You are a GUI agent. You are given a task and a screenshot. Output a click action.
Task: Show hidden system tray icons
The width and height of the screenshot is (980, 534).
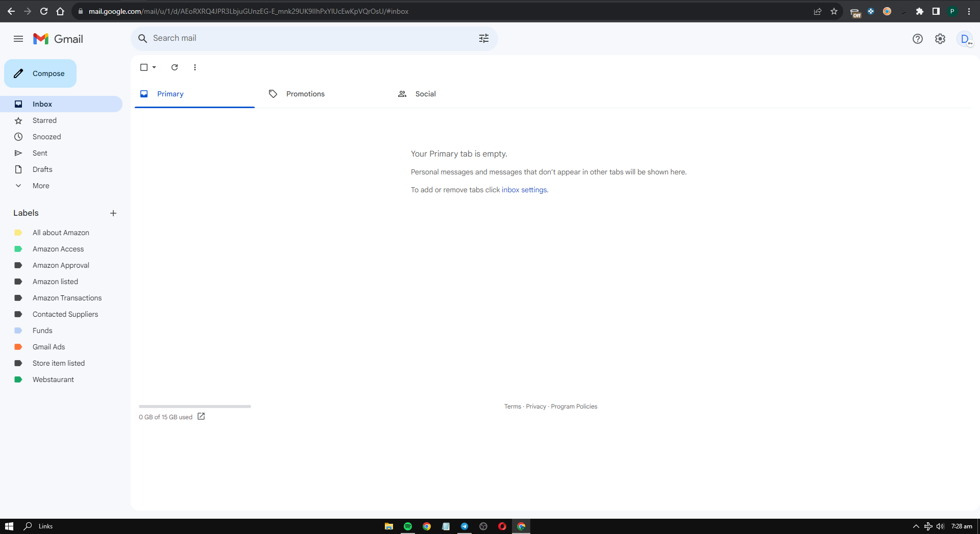916,526
